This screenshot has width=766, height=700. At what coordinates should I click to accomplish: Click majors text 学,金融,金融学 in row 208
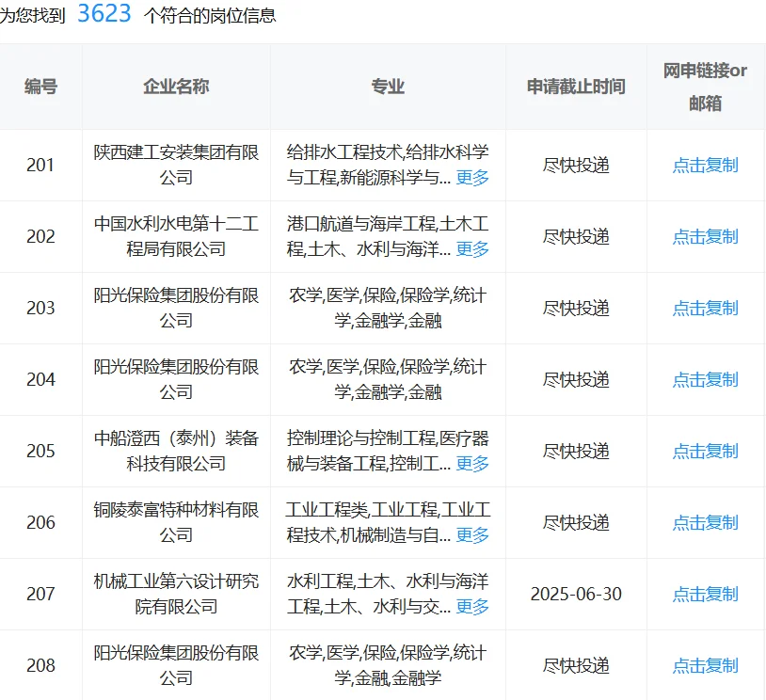coord(388,678)
